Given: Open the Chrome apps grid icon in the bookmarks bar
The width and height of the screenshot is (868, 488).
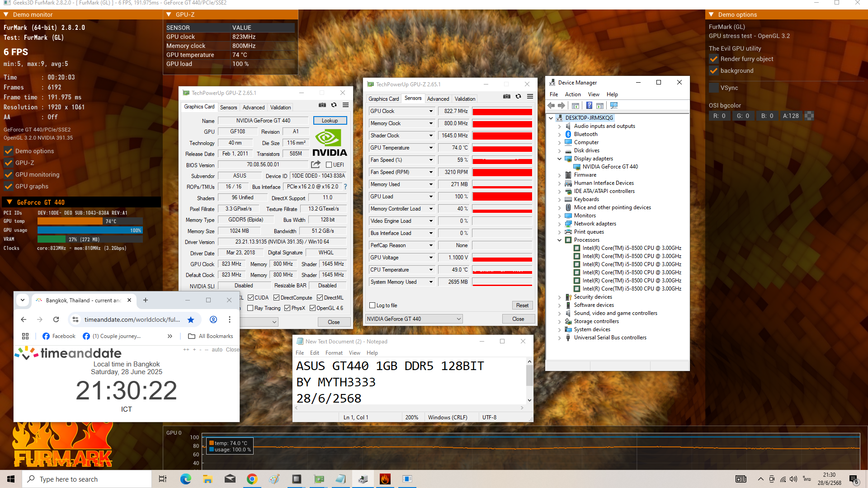Looking at the screenshot, I should tap(25, 336).
